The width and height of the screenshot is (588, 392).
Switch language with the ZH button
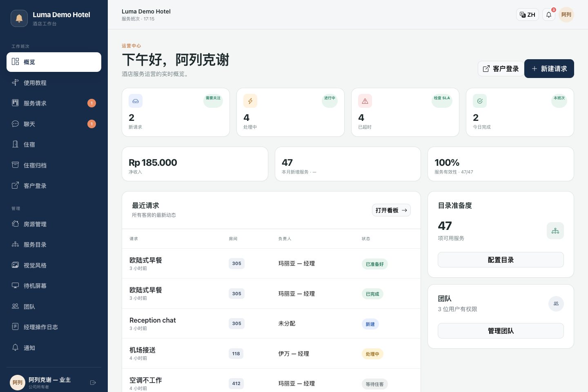(x=528, y=15)
